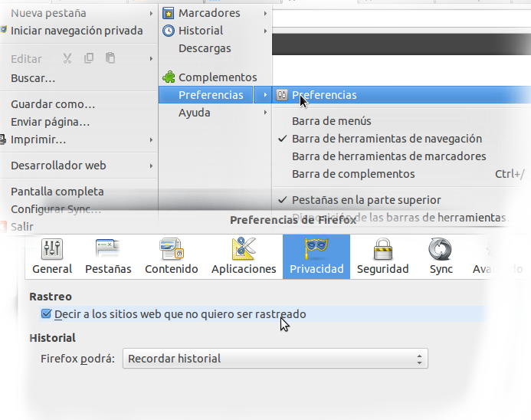
Task: Expand the Ayuda submenu arrow
Action: (x=265, y=113)
